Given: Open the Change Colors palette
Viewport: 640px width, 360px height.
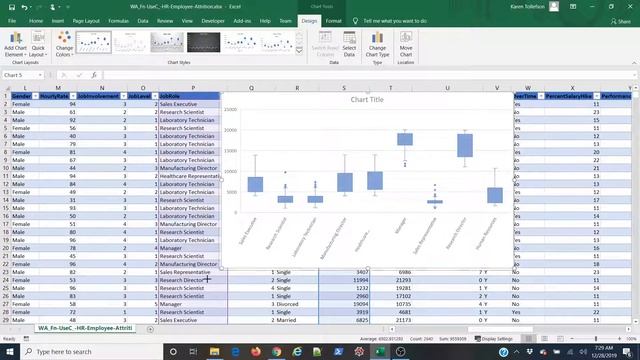Looking at the screenshot, I should coord(64,44).
